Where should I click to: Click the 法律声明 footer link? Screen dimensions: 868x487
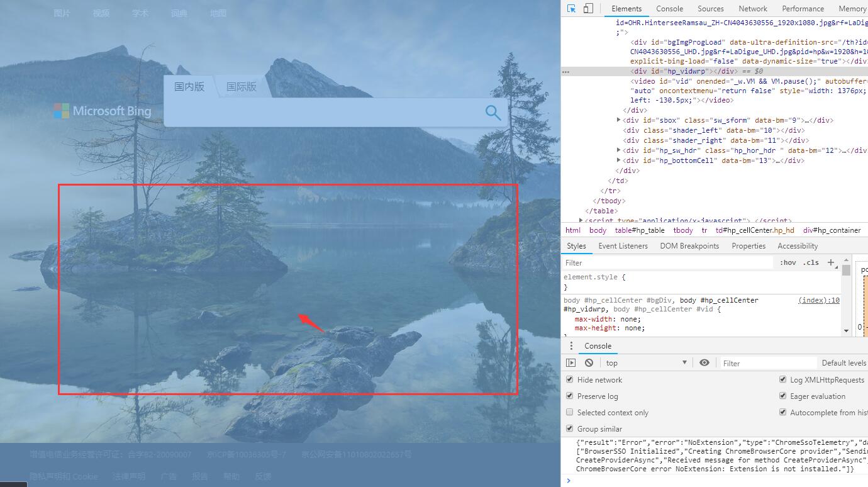(129, 476)
